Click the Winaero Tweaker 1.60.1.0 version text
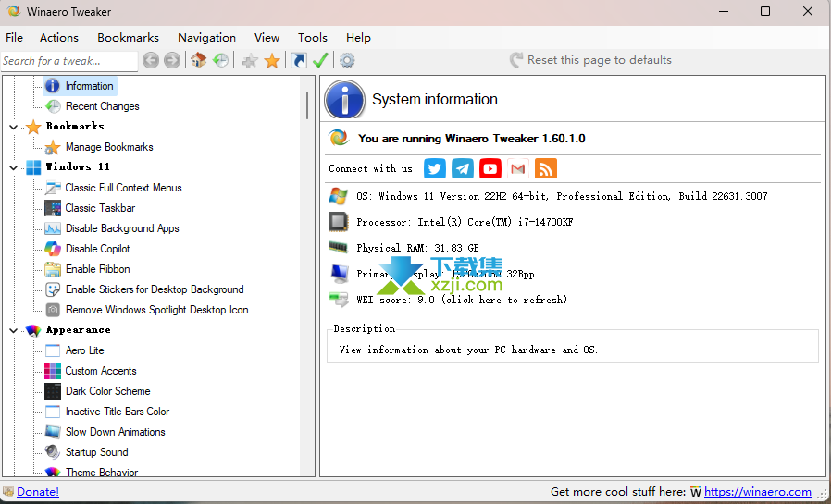The image size is (831, 504). click(x=472, y=139)
